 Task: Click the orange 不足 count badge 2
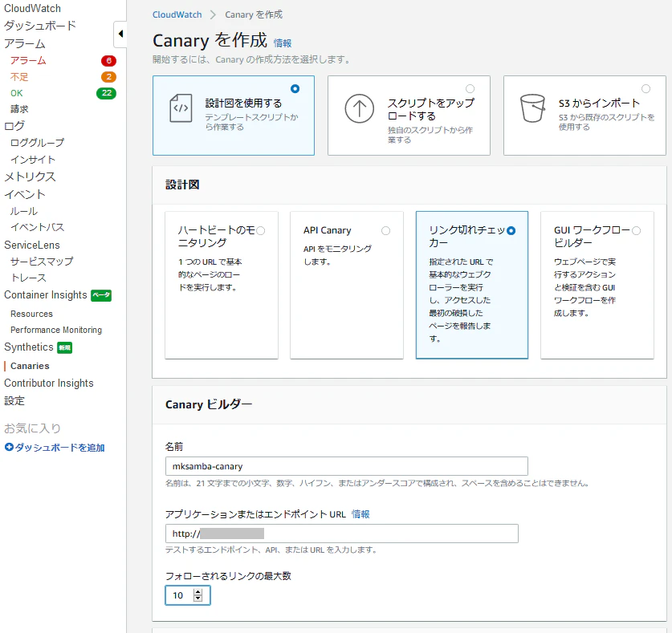point(108,77)
